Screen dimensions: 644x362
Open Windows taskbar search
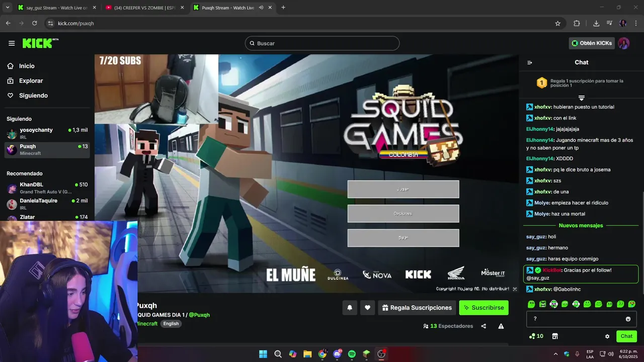(278, 354)
